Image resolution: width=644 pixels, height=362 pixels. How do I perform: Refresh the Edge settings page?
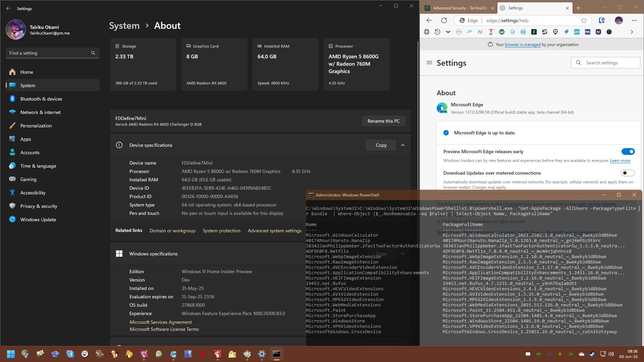444,20
